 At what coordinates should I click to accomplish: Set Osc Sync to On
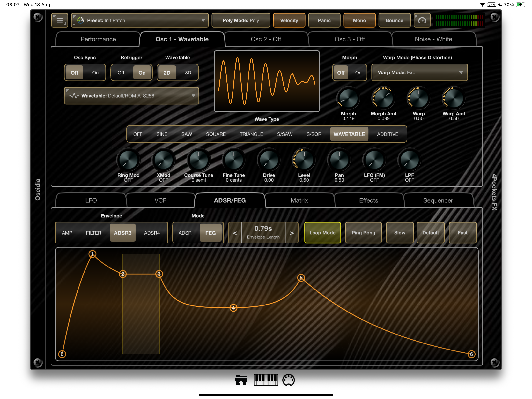(x=95, y=73)
